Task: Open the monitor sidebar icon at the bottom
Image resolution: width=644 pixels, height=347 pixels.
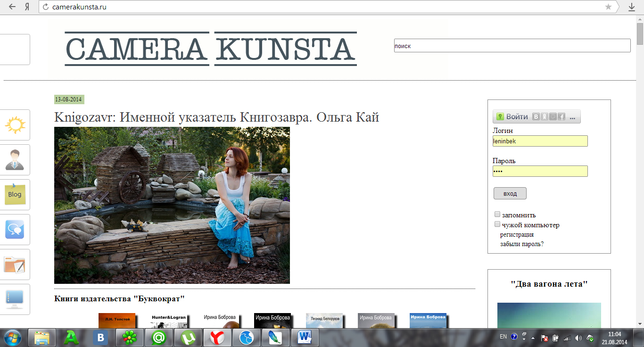Action: [x=15, y=299]
